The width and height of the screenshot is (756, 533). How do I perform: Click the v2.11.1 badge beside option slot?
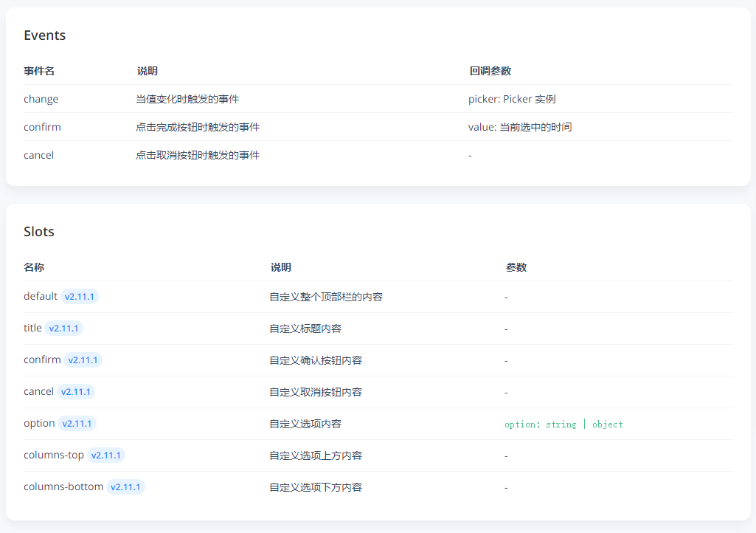tap(77, 423)
